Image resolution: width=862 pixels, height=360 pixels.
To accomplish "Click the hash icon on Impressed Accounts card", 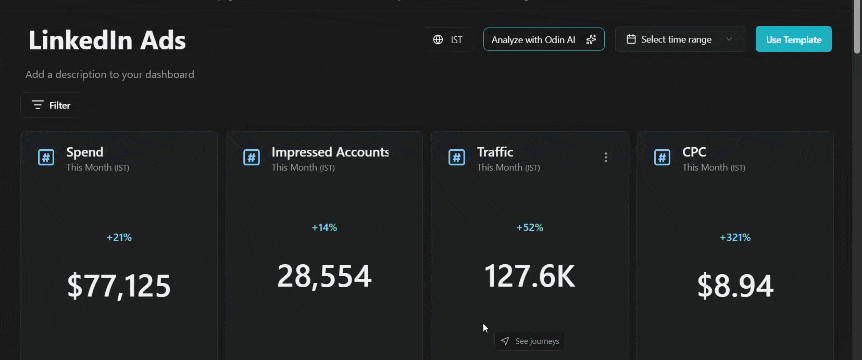I will [x=251, y=158].
